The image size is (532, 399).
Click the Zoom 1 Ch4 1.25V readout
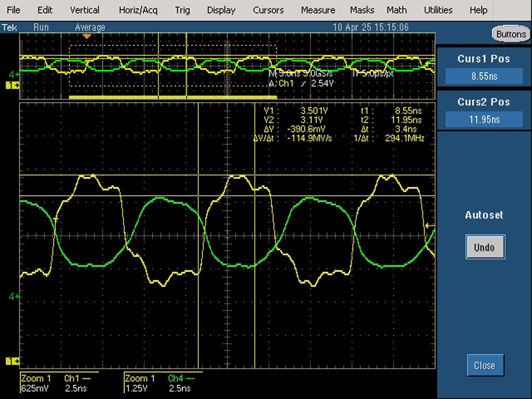[x=163, y=383]
